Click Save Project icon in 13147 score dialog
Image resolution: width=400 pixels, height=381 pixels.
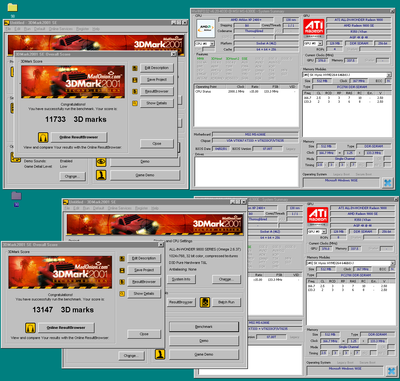pos(122,270)
